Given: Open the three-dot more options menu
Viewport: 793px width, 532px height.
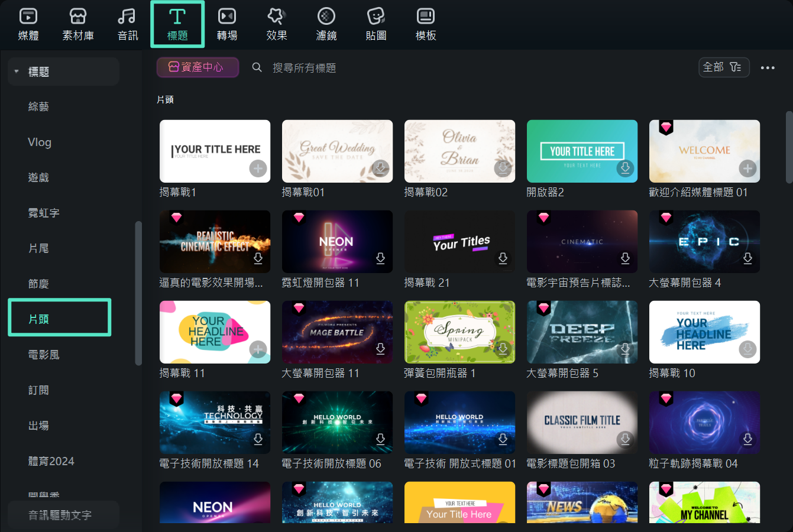Looking at the screenshot, I should (x=768, y=67).
